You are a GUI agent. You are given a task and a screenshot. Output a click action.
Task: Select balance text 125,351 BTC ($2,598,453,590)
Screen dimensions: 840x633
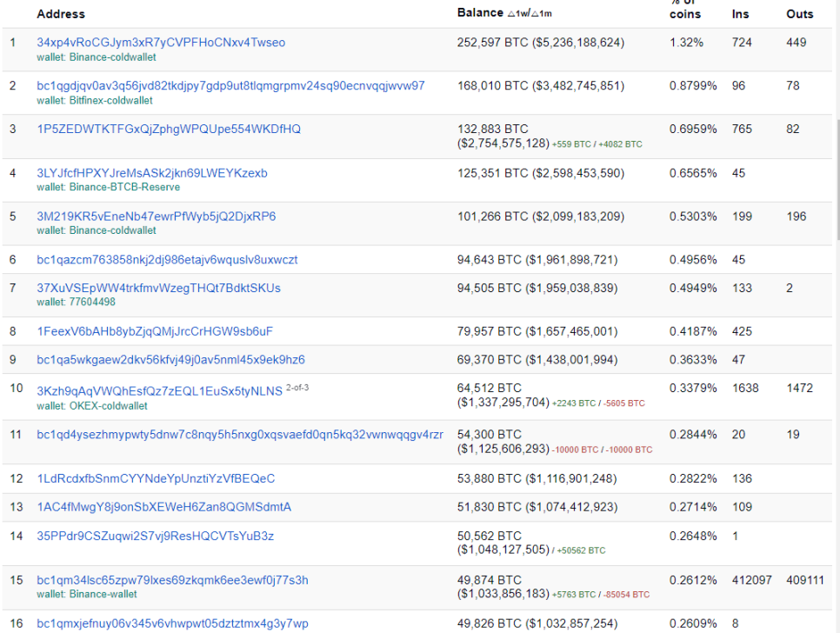[541, 173]
